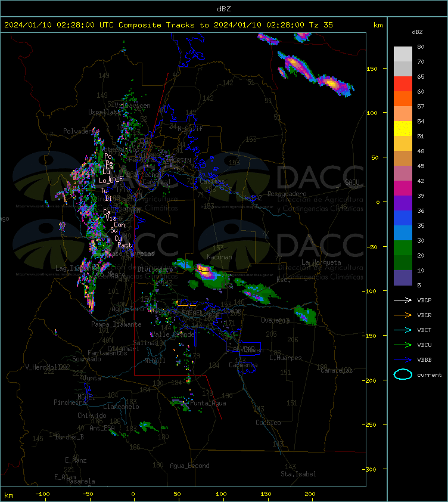Select the orange 57-60 dBZ legend swatch
The width and height of the screenshot is (448, 502).
tap(403, 98)
